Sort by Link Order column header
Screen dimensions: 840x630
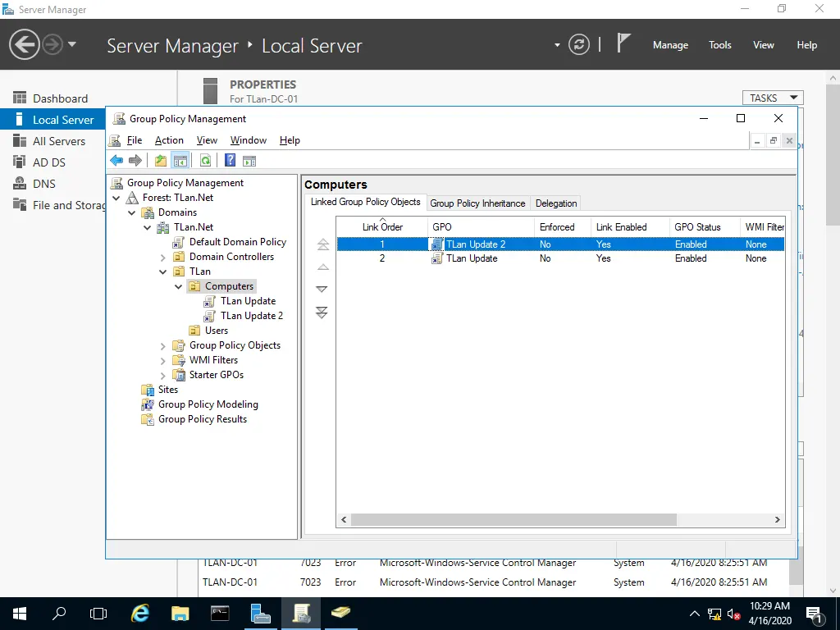pos(382,227)
